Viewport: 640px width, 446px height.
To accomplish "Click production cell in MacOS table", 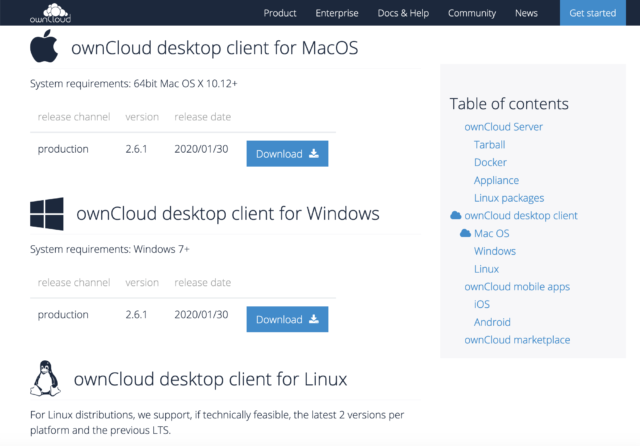I will click(63, 149).
